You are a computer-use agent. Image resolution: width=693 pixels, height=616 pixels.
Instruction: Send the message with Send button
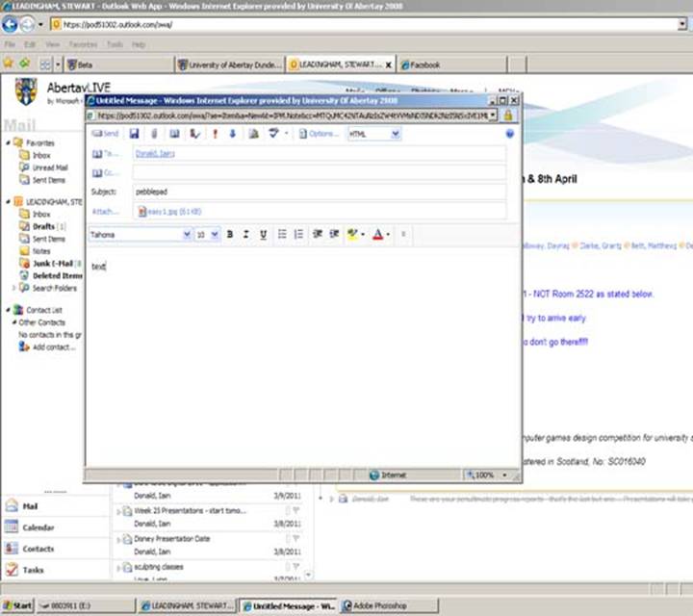105,134
